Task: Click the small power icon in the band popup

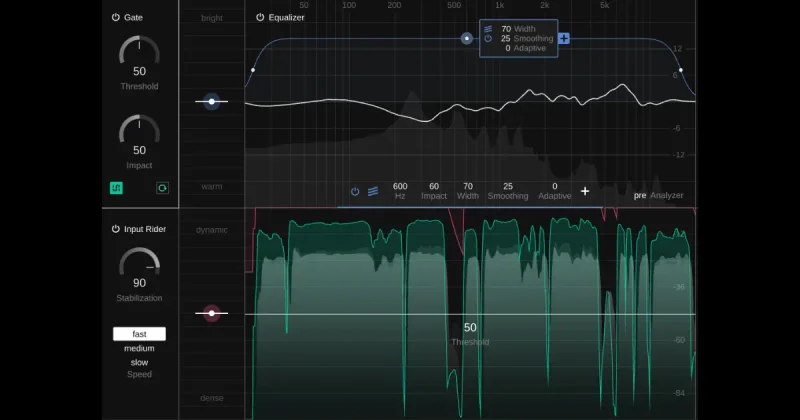Action: coord(488,38)
